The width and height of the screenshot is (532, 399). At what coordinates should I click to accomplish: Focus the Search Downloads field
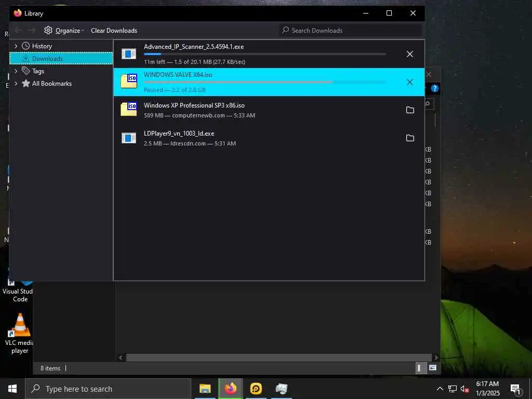pos(351,31)
